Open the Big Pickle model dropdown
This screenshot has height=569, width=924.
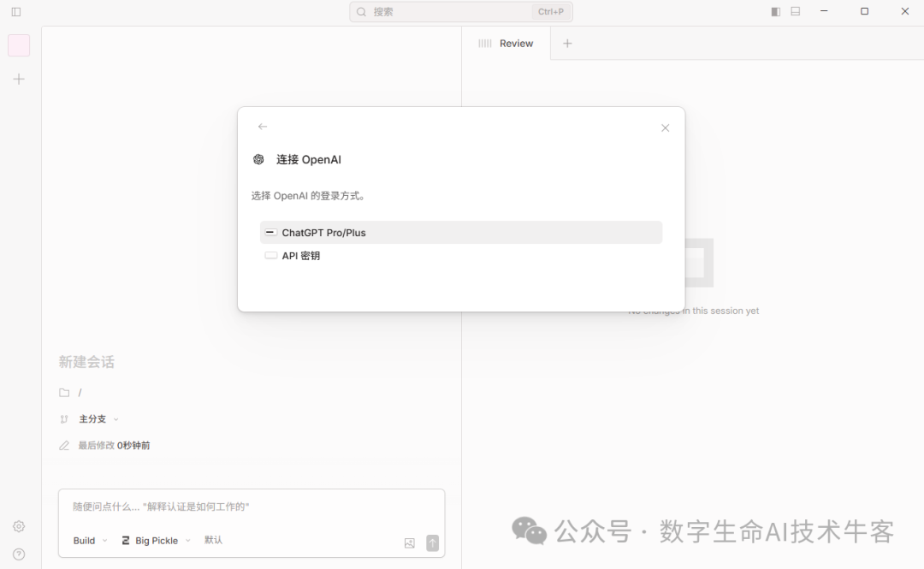tap(156, 541)
